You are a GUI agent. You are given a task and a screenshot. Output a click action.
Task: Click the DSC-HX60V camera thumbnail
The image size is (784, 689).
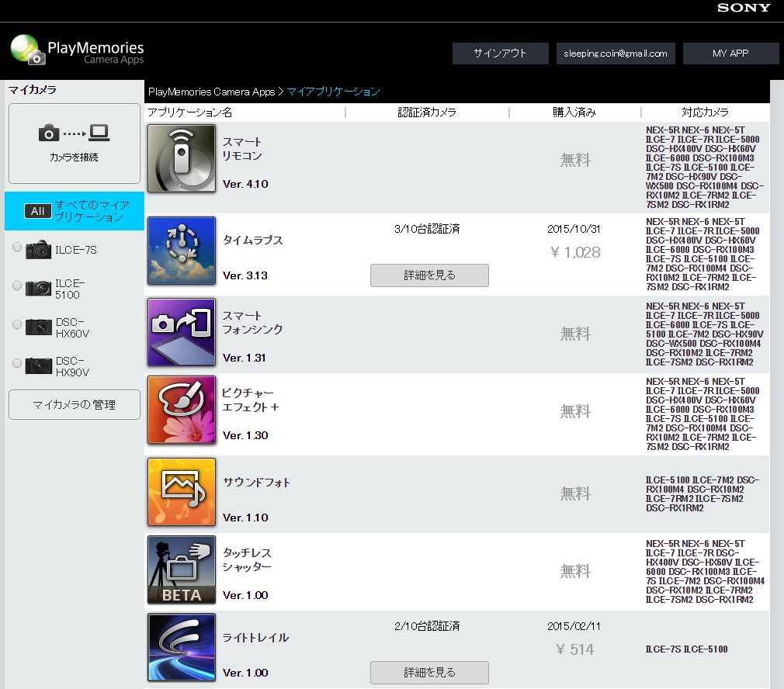pos(39,327)
